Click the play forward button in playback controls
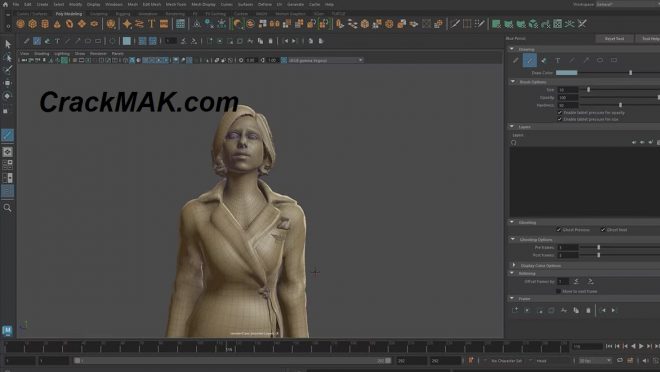 tap(641, 346)
